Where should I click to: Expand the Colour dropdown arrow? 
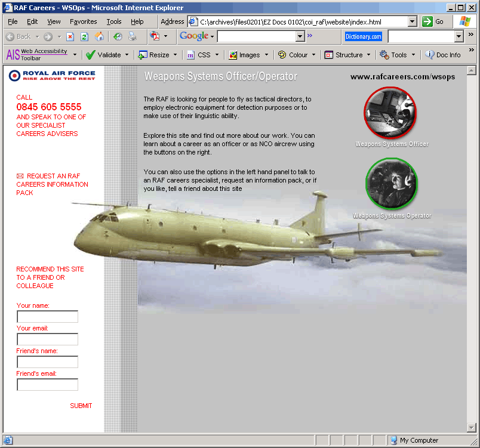coord(314,55)
